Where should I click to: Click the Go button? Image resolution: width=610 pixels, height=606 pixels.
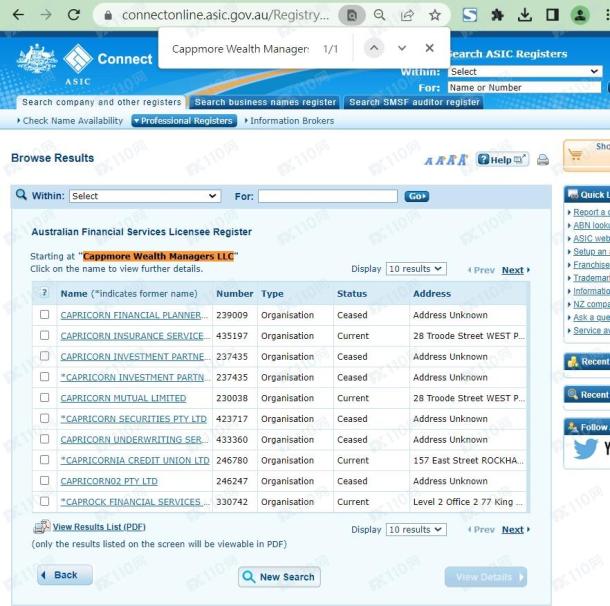point(417,196)
